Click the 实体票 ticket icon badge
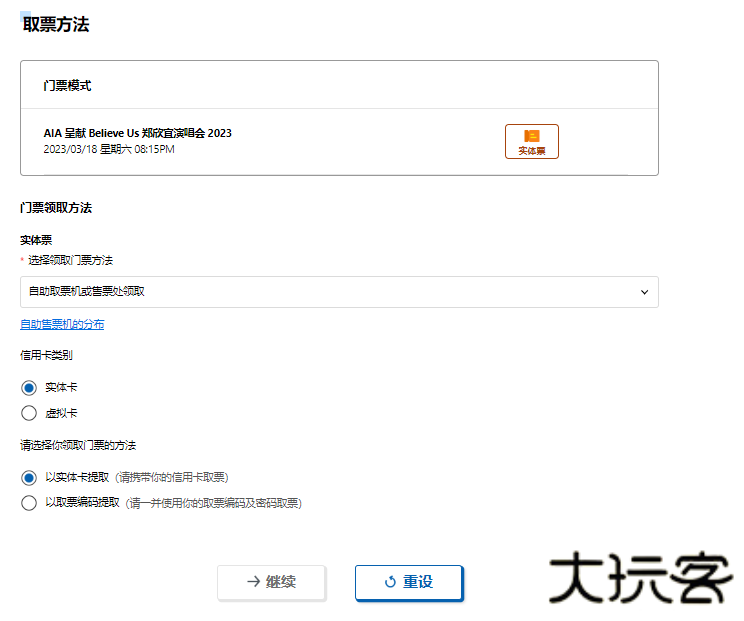Viewport: 744px width, 621px height. pyautogui.click(x=531, y=141)
